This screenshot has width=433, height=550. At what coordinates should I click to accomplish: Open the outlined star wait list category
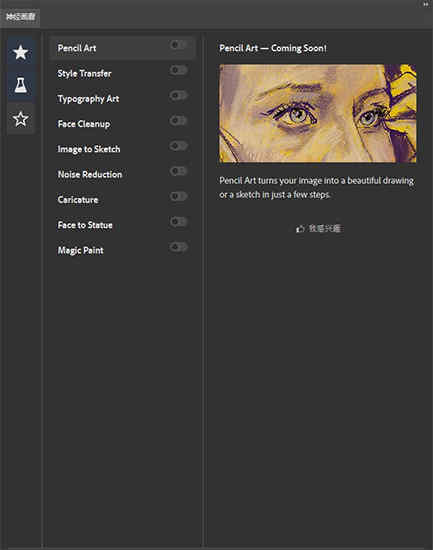click(21, 119)
